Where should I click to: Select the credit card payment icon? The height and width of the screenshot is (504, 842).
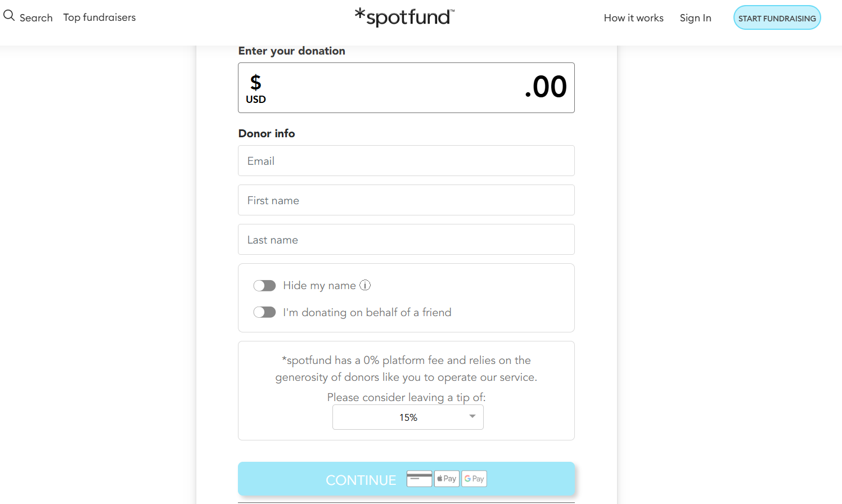pos(419,478)
